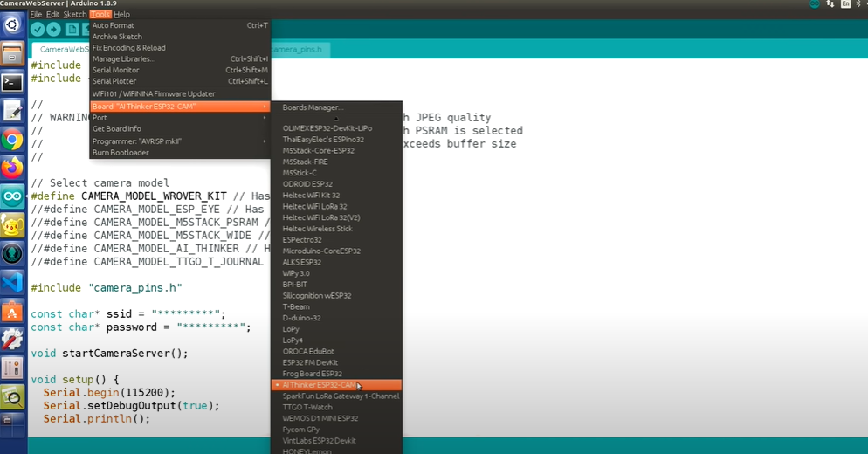The height and width of the screenshot is (454, 868).
Task: Click the green Arduino tray indicator
Action: tap(815, 3)
